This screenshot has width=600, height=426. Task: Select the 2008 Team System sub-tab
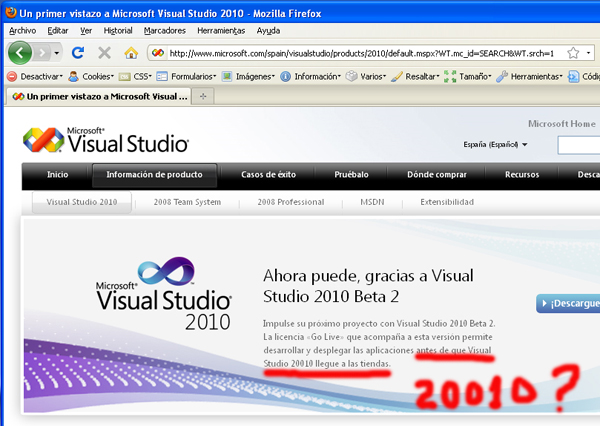[187, 202]
